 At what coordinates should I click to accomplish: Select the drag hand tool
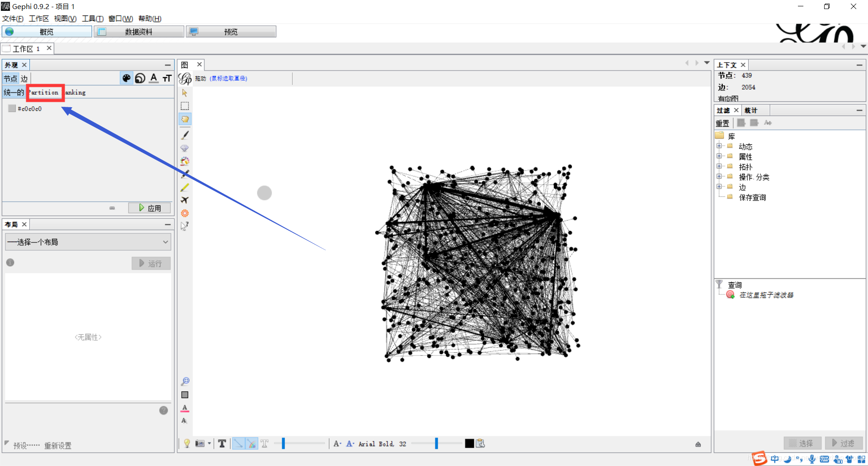[185, 119]
